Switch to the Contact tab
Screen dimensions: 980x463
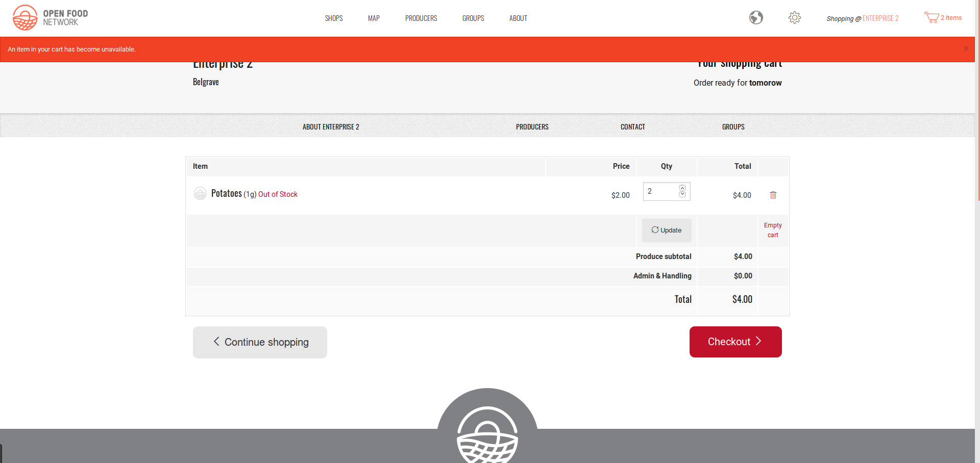(633, 127)
